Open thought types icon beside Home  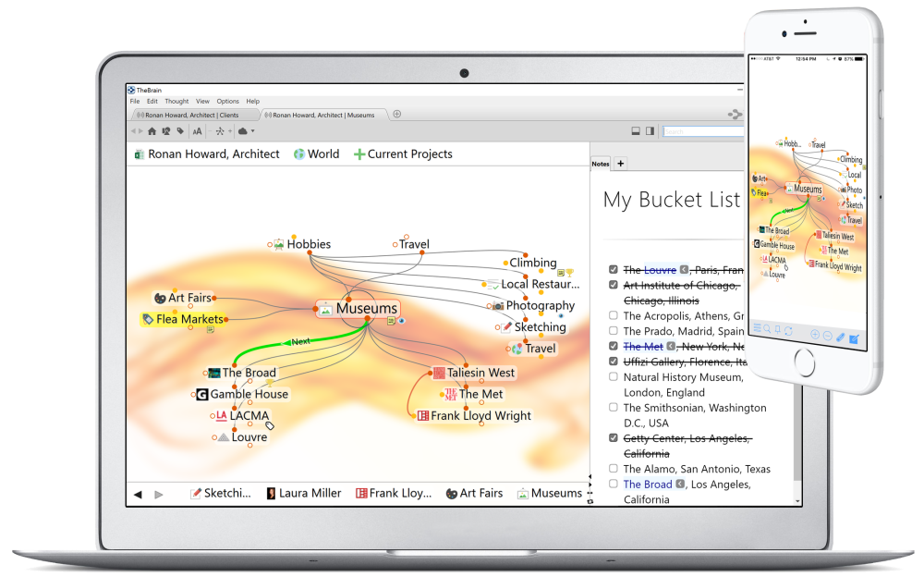(x=166, y=131)
